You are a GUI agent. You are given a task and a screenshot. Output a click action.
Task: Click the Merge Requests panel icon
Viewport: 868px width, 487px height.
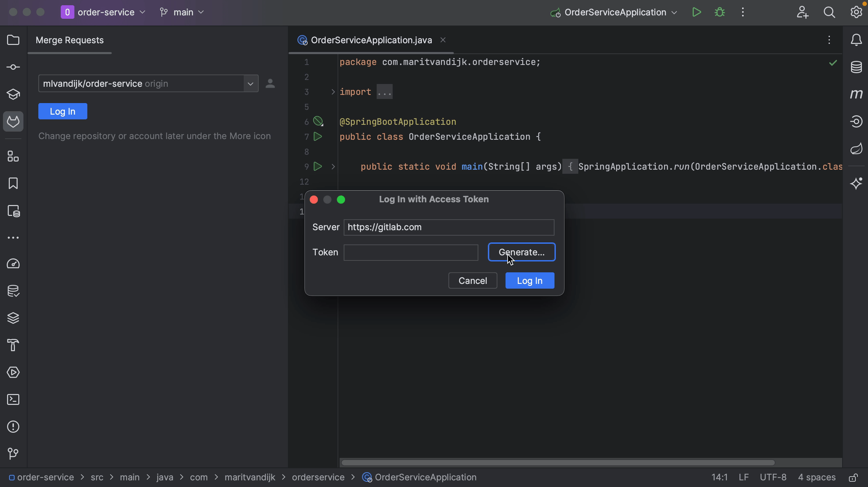point(13,122)
